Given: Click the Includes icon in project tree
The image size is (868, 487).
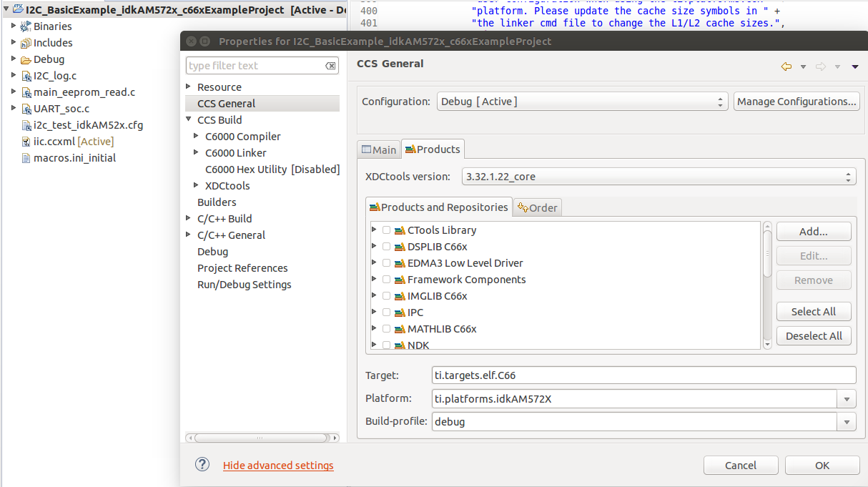Looking at the screenshot, I should (x=26, y=43).
